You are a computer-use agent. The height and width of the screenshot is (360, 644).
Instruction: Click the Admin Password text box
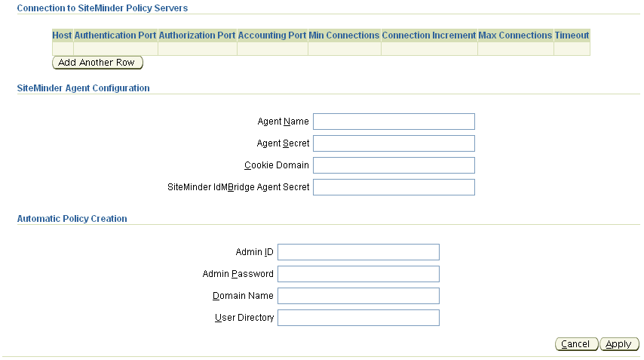(x=358, y=274)
